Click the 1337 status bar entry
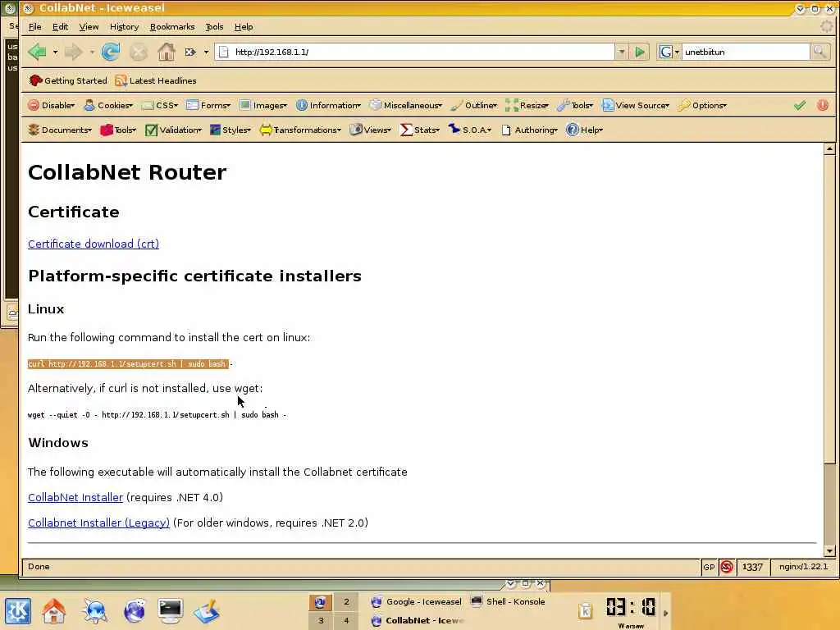Viewport: 840px width, 630px height. coord(753,567)
